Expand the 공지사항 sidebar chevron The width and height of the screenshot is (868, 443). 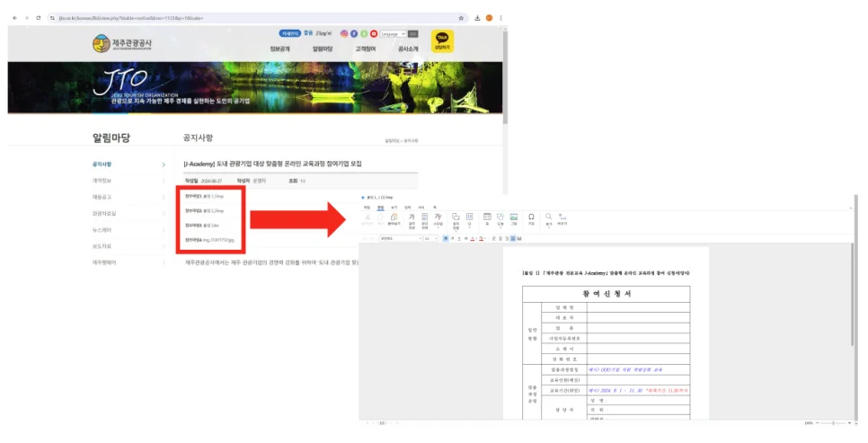pos(164,164)
